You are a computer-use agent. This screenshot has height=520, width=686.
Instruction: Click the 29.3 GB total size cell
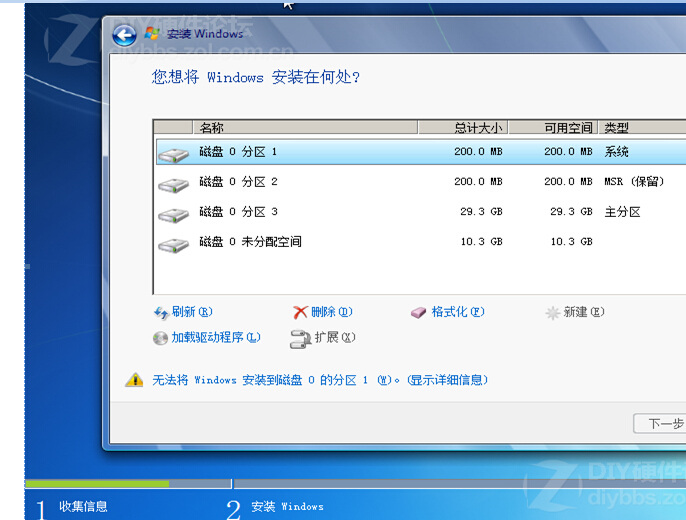(481, 212)
